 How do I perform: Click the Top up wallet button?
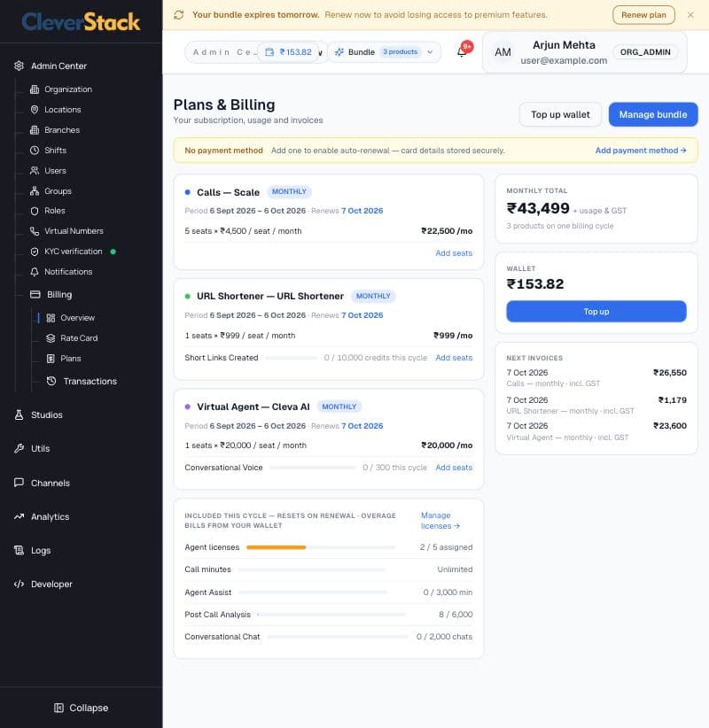click(x=560, y=114)
